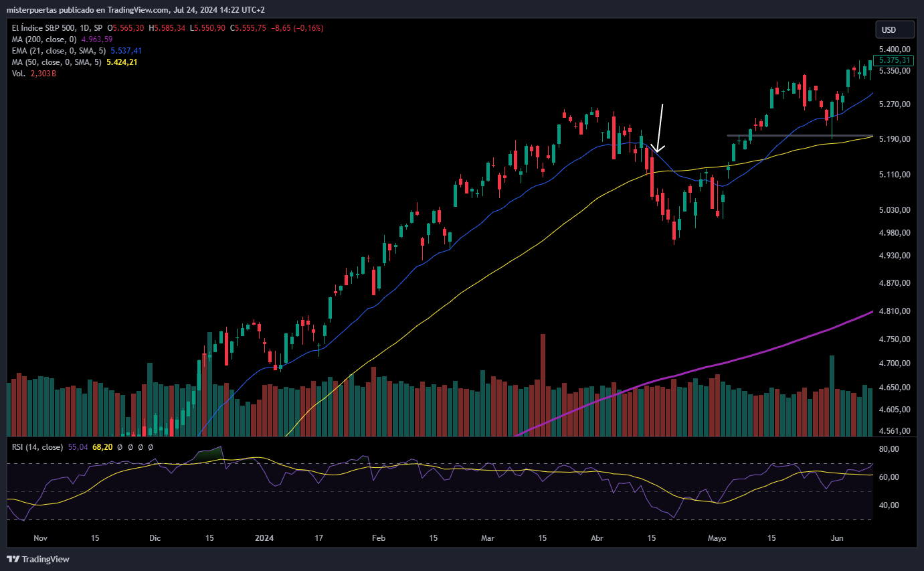Click the close price C5.555,75
The height and width of the screenshot is (571, 924).
pos(248,28)
